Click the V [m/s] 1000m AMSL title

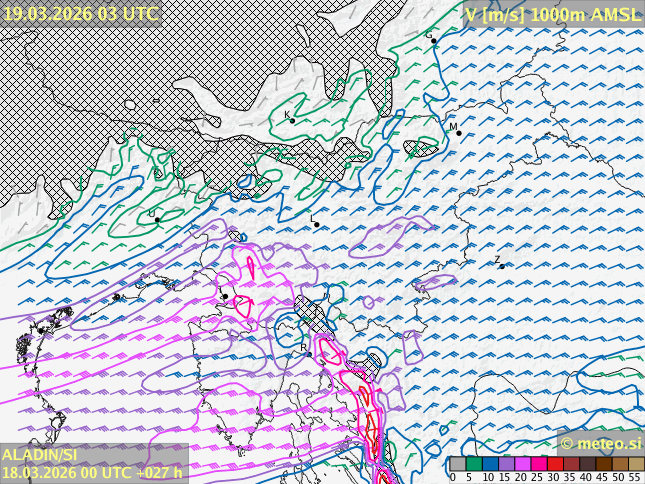[x=552, y=14]
